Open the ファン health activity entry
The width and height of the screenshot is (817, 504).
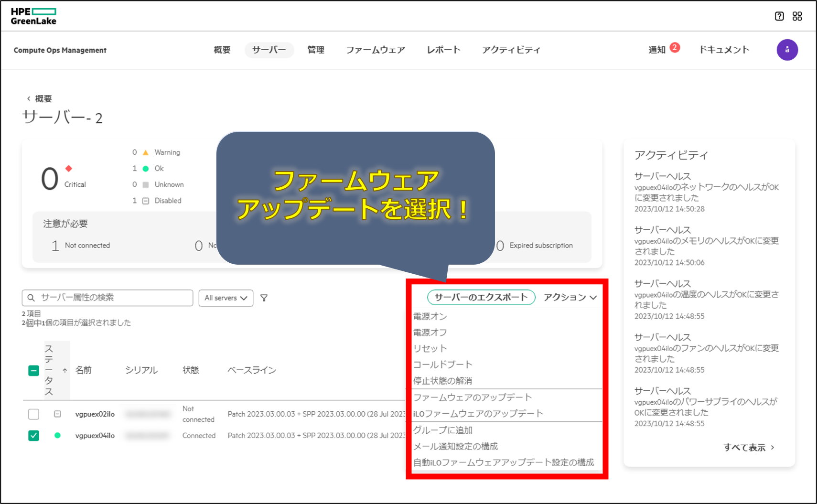pyautogui.click(x=707, y=353)
